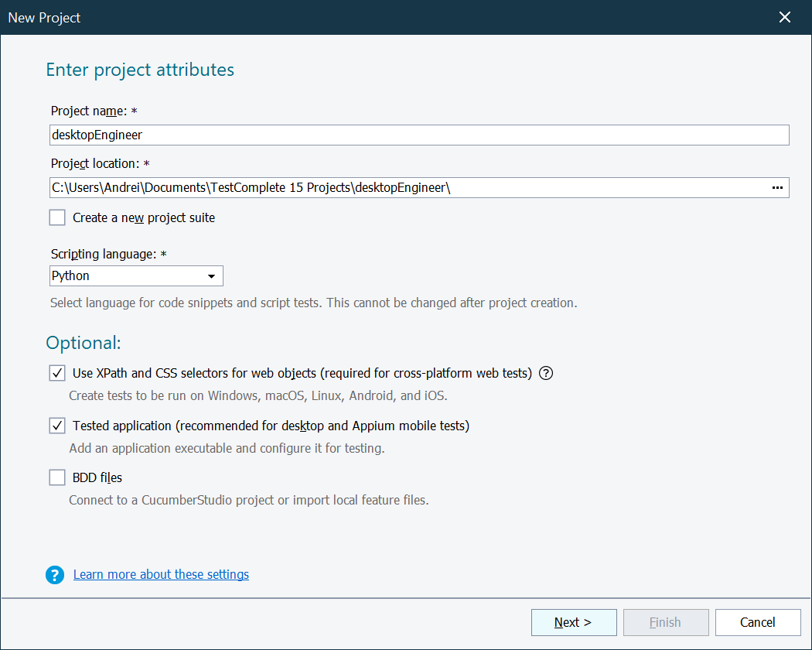Image resolution: width=812 pixels, height=650 pixels.
Task: Click the Next > button
Action: tap(574, 622)
